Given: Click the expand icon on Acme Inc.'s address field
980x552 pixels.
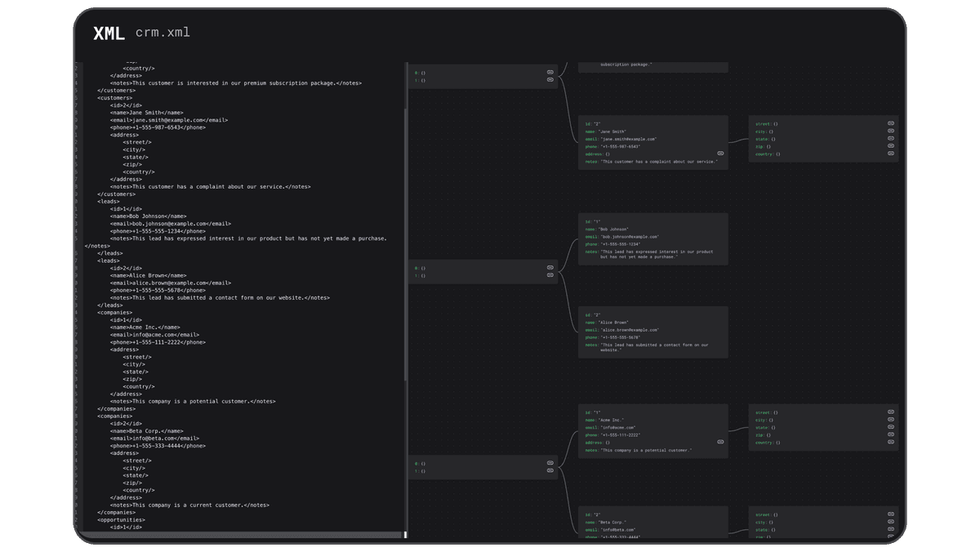Looking at the screenshot, I should click(719, 442).
